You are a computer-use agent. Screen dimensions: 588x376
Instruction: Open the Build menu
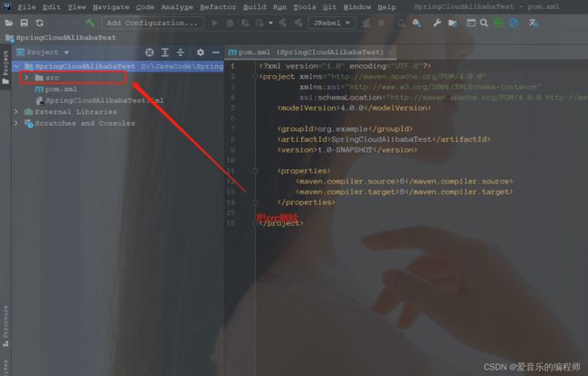tap(254, 6)
